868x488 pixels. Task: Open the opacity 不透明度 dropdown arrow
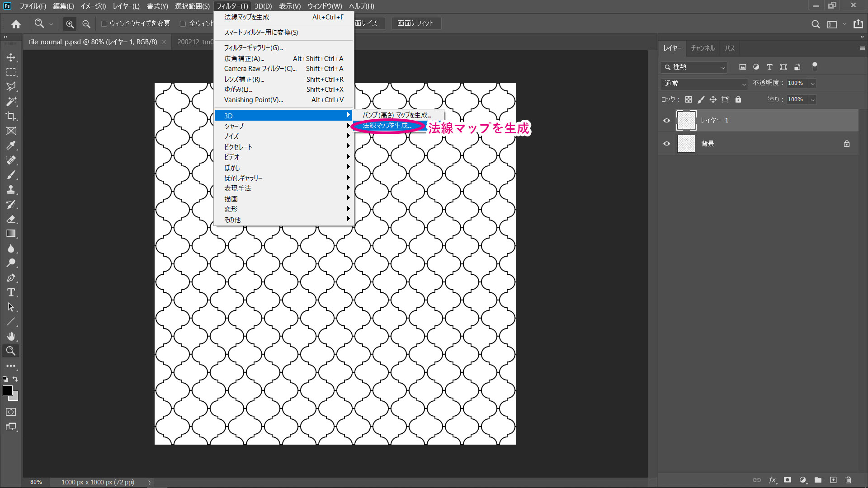(812, 84)
